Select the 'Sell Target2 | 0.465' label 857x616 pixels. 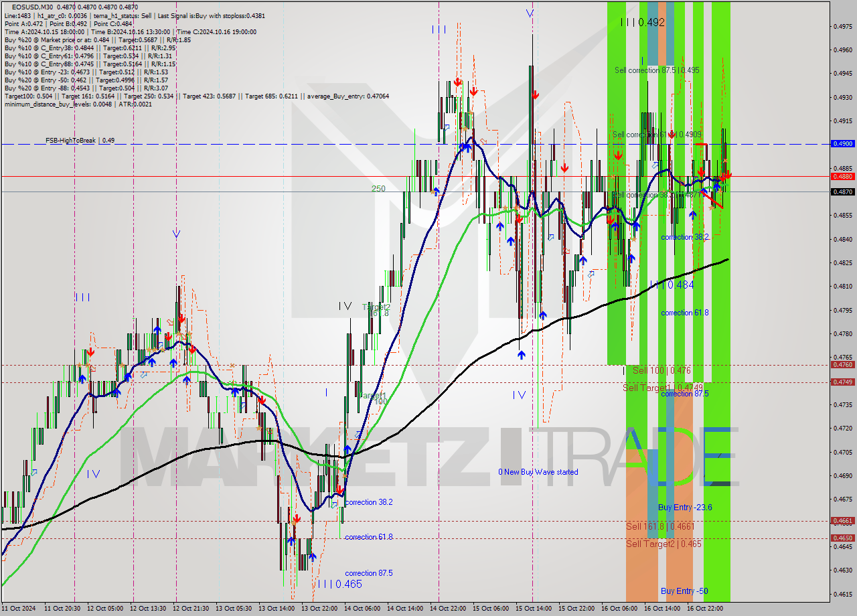click(664, 544)
